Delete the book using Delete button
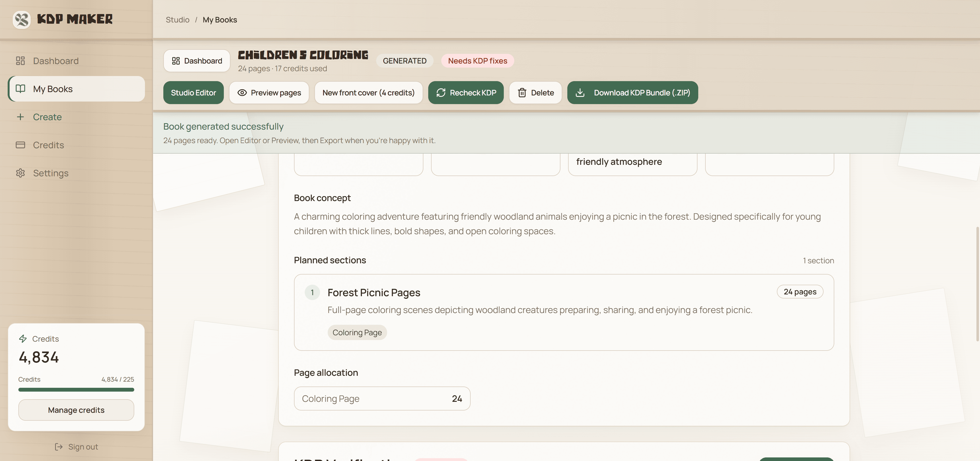980x461 pixels. pyautogui.click(x=536, y=92)
